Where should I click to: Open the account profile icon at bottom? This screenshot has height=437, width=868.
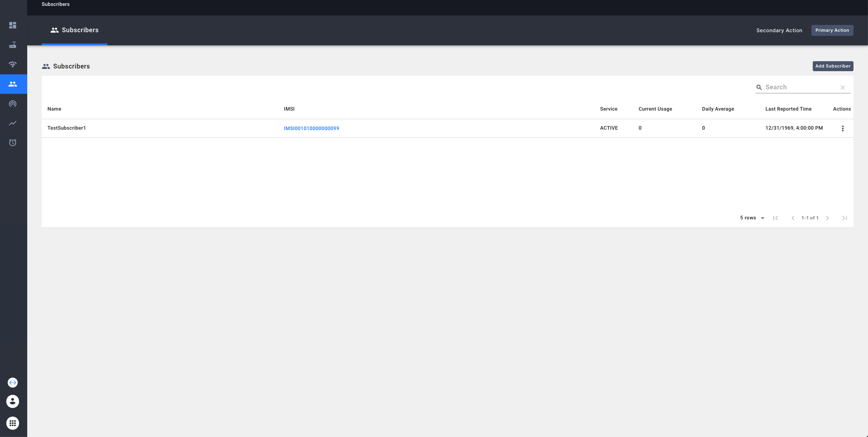[13, 401]
